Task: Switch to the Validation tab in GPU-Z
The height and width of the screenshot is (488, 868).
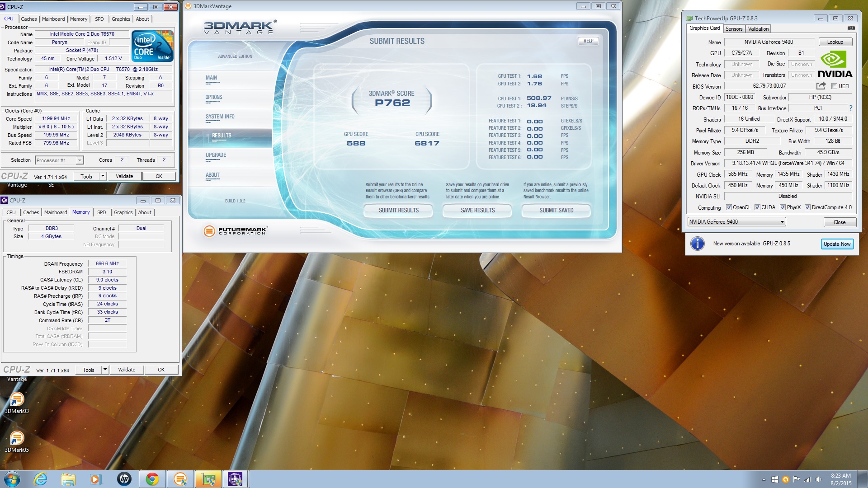Action: pos(758,28)
